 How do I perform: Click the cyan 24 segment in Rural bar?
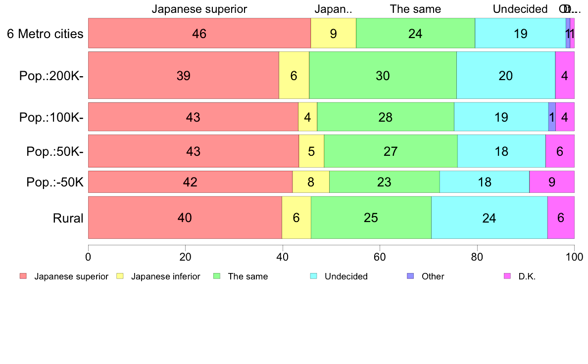click(490, 218)
